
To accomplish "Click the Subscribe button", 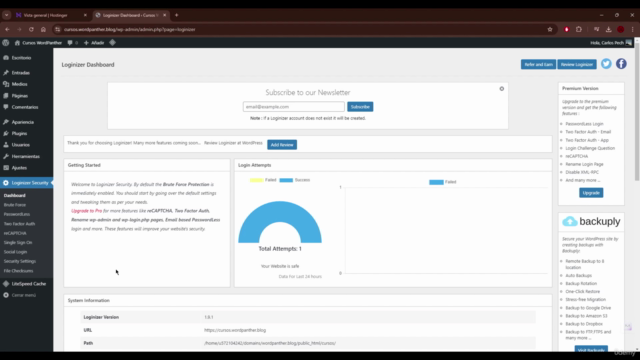I will 360,107.
